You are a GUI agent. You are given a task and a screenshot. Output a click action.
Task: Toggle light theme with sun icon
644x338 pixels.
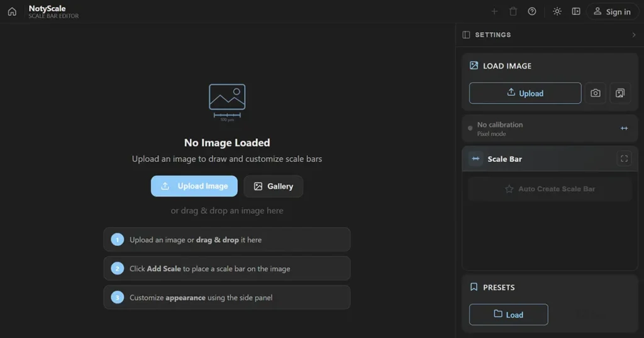(x=557, y=11)
